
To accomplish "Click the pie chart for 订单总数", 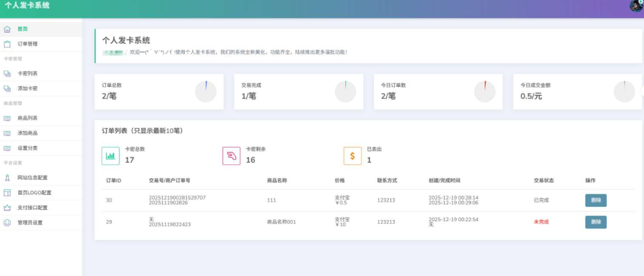I will [x=206, y=92].
